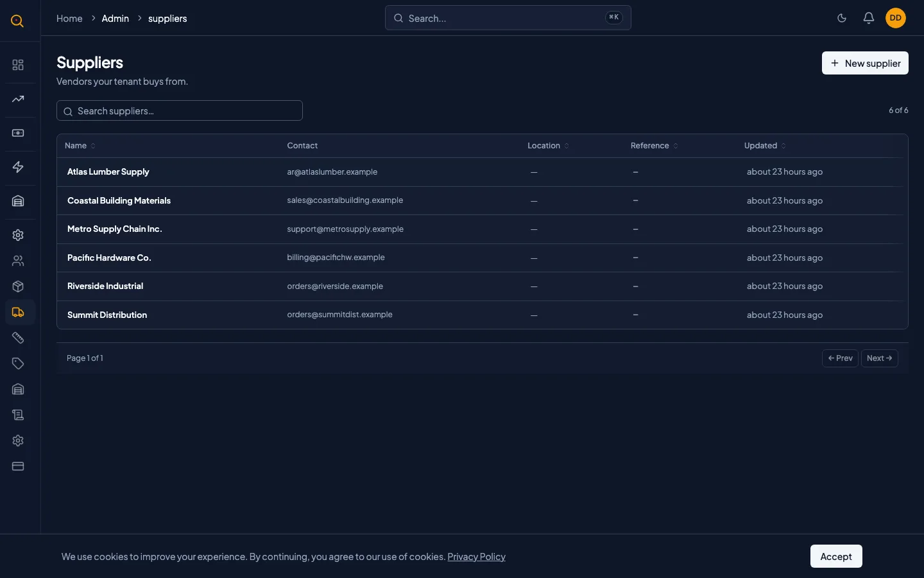Click Updated time for Atlas Lumber Supply

pyautogui.click(x=785, y=172)
